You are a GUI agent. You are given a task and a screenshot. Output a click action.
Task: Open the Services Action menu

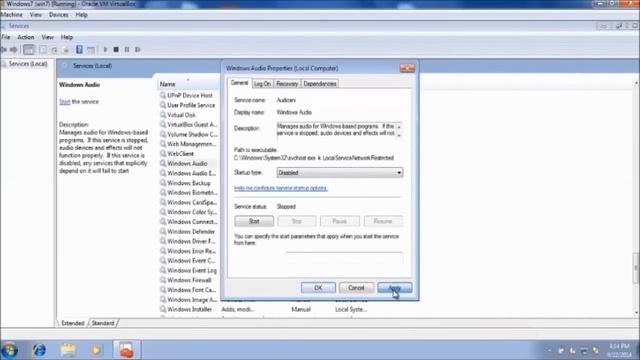coord(25,37)
